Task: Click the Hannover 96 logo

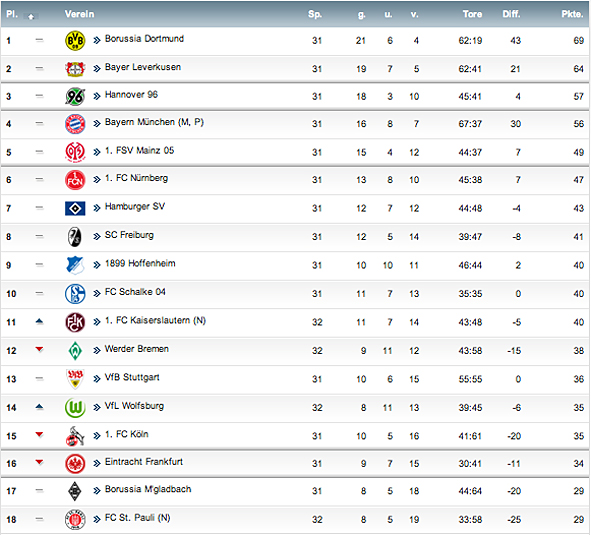Action: [75, 97]
